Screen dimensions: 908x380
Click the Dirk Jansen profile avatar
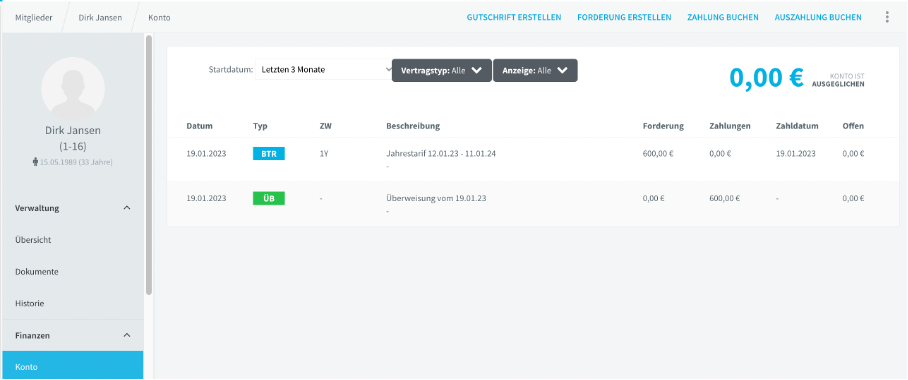point(73,89)
